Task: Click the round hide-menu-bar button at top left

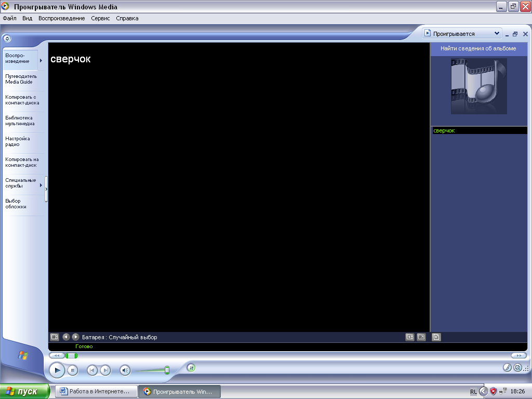Action: (7, 38)
